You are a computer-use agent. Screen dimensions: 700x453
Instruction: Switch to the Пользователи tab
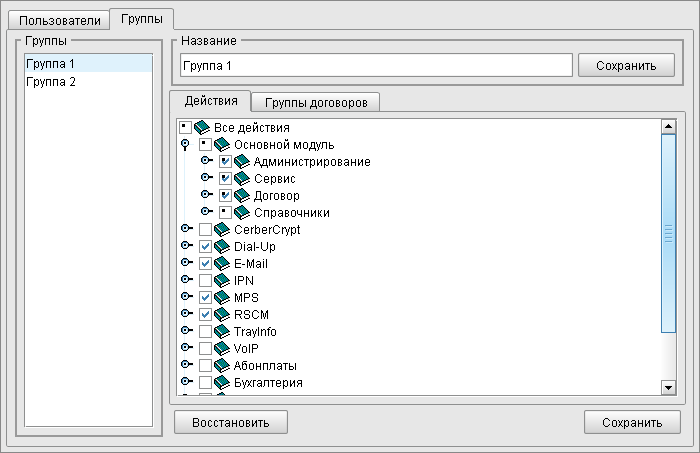coord(55,19)
